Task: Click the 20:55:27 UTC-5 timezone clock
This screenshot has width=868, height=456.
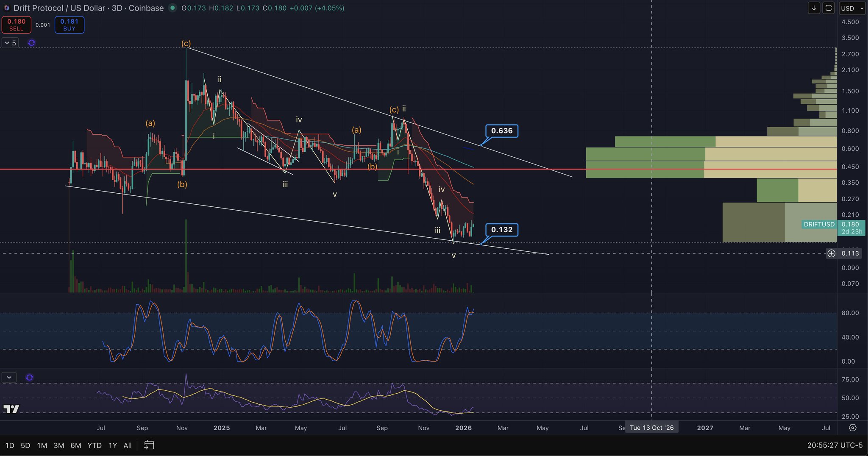Action: 835,445
